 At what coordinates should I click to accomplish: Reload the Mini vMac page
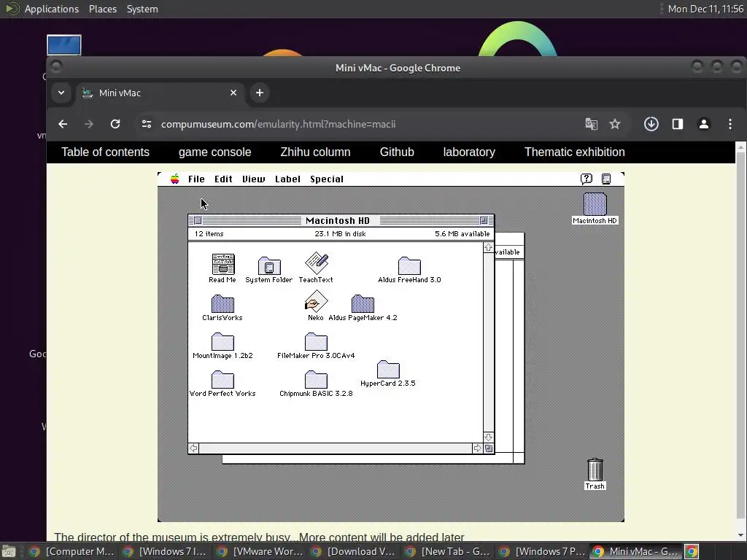pyautogui.click(x=115, y=124)
